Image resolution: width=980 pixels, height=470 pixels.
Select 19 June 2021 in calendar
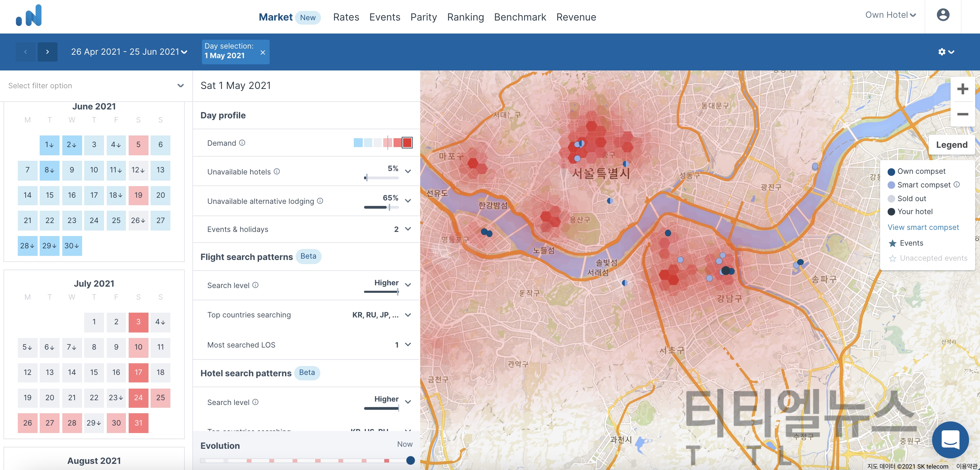tap(138, 195)
